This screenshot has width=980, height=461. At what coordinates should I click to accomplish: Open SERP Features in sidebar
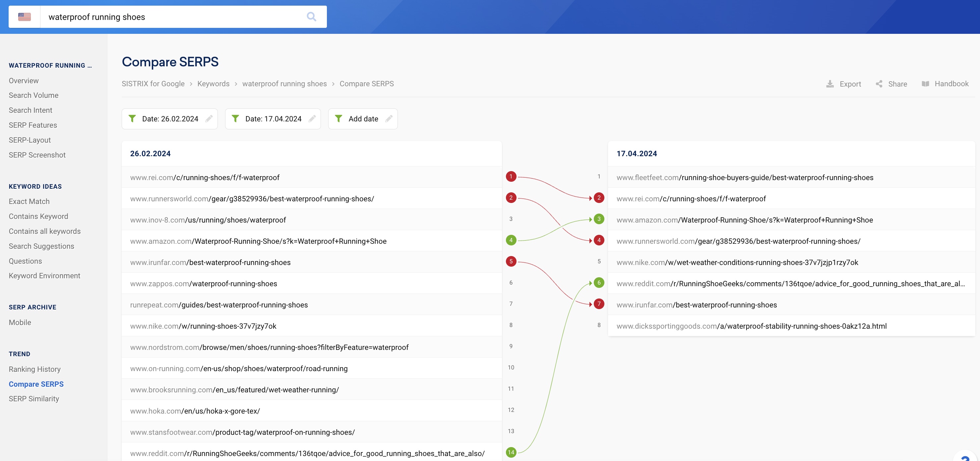pos(33,125)
